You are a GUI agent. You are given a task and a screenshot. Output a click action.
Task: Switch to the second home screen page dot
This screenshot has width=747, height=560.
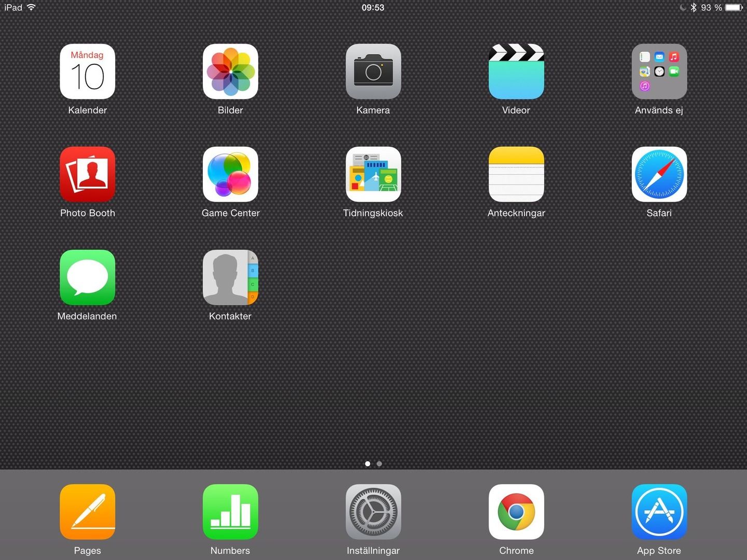tap(379, 464)
